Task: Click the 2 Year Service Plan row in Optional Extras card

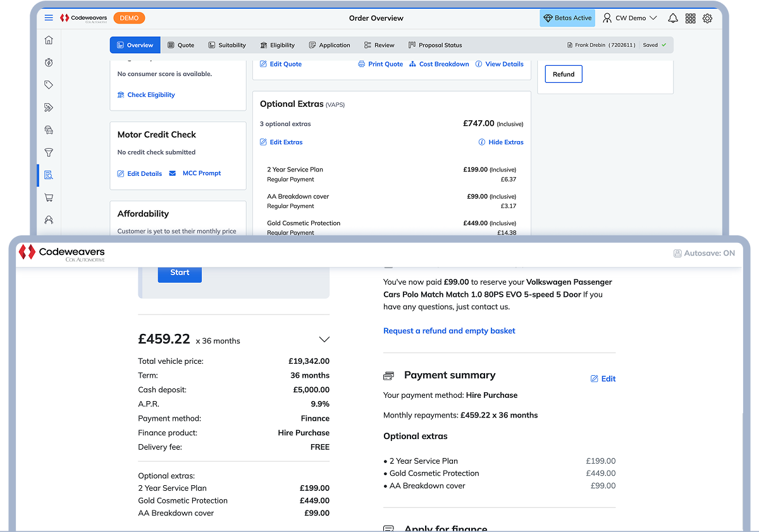Action: click(x=392, y=175)
